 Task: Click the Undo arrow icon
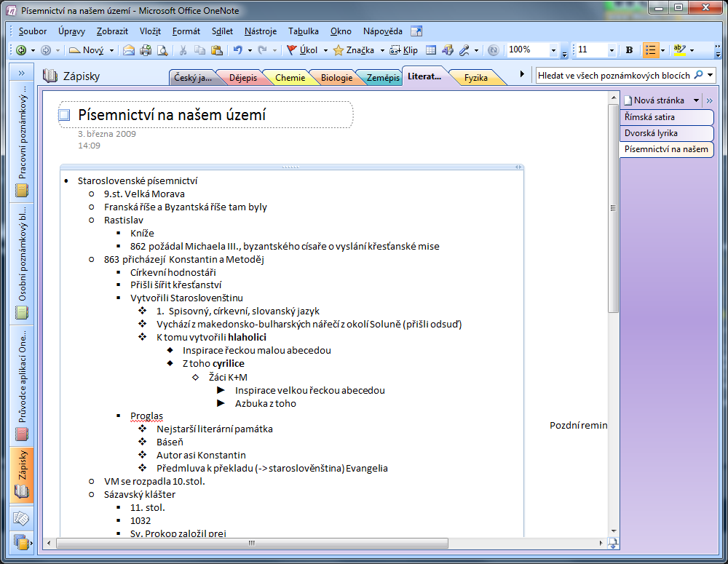tap(237, 50)
